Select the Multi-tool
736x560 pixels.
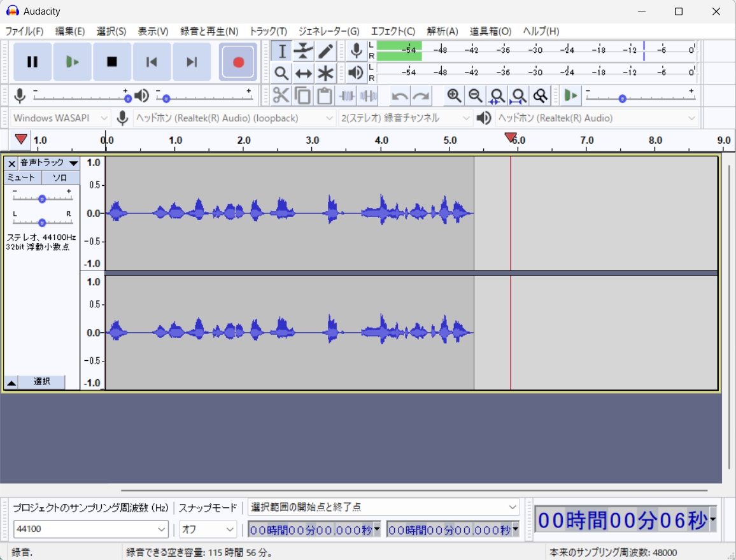coord(325,73)
